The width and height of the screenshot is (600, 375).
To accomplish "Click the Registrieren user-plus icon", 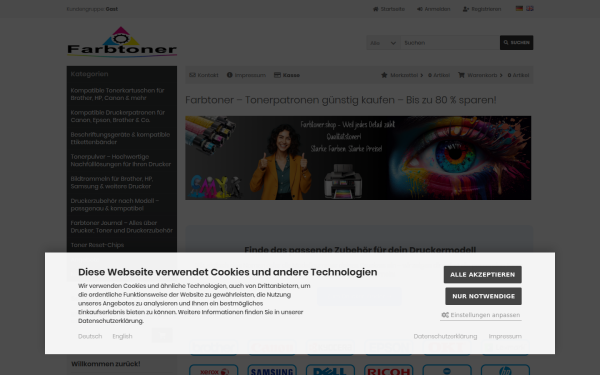I will pyautogui.click(x=466, y=9).
